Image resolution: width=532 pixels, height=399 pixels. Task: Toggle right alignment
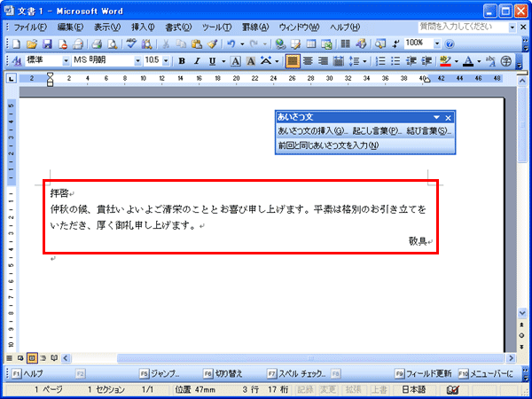pyautogui.click(x=323, y=61)
